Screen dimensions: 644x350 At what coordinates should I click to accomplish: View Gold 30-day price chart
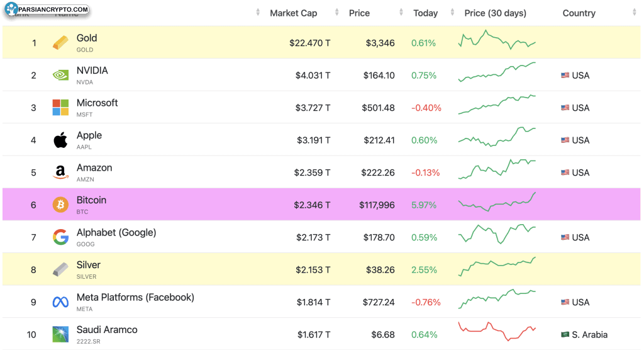497,40
